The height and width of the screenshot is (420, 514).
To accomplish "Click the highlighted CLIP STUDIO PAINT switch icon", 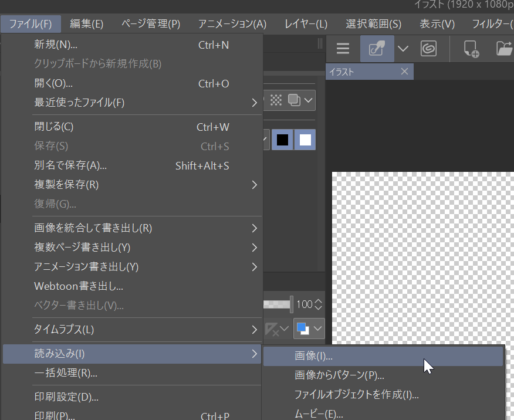I will click(x=376, y=49).
